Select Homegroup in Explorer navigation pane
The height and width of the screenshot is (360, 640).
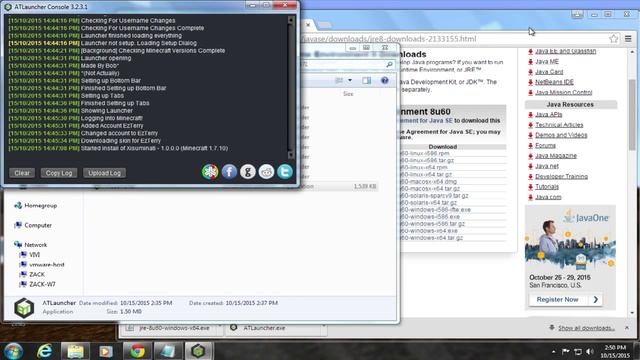click(40, 206)
